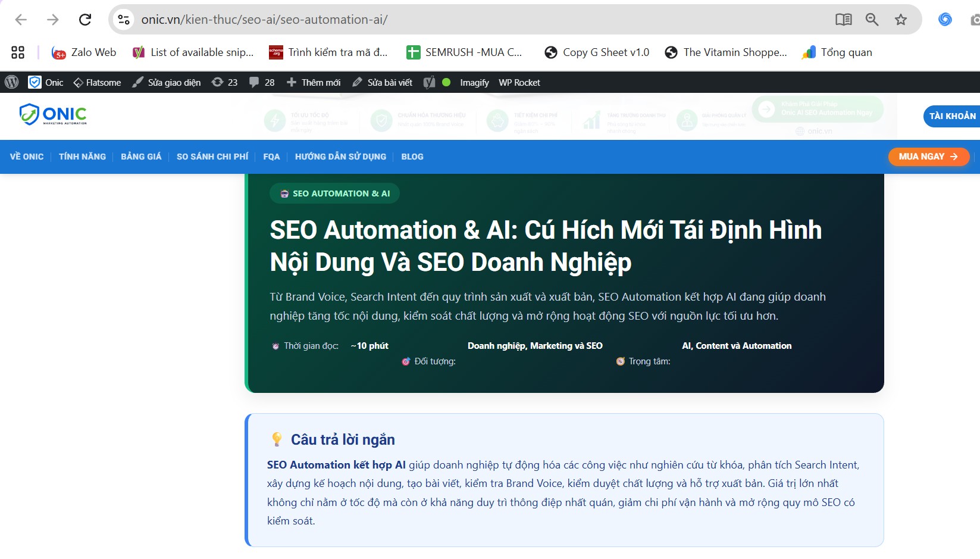Open the Flatsome admin bar menu

(97, 82)
